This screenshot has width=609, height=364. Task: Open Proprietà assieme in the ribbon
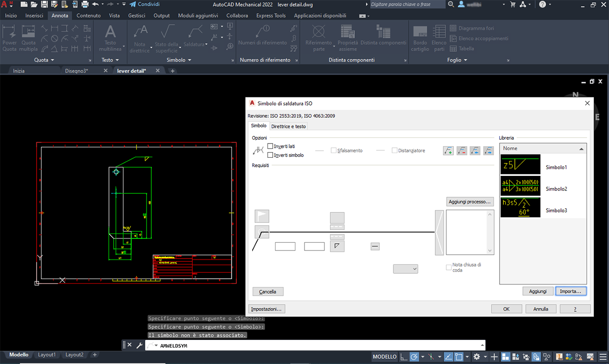pyautogui.click(x=348, y=38)
